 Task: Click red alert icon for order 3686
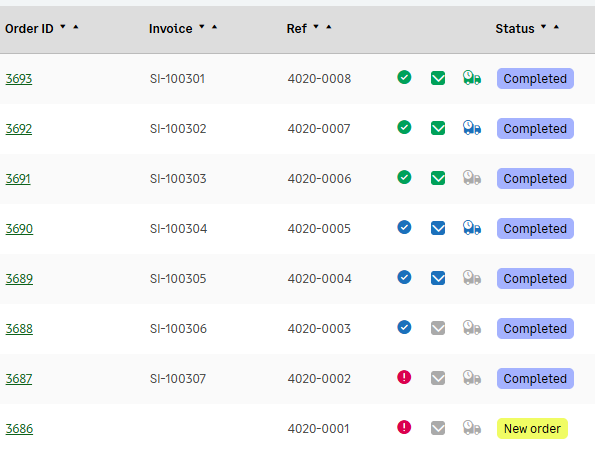[x=404, y=427]
